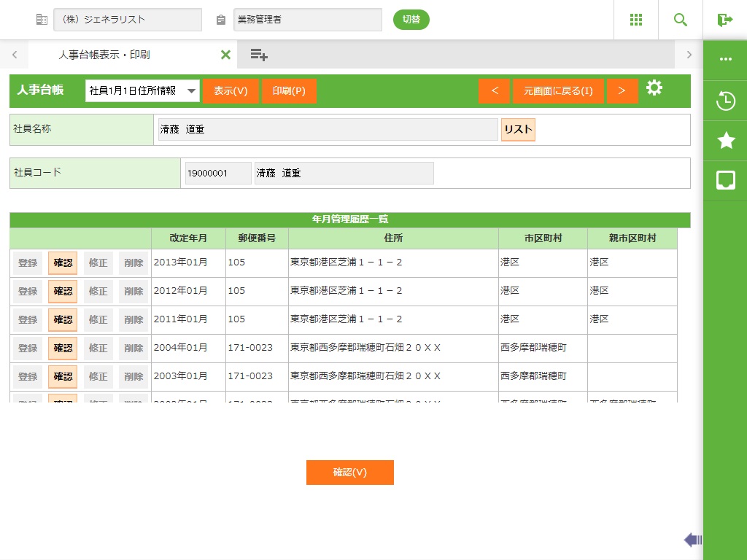Click the logout icon in top corner

[x=724, y=20]
